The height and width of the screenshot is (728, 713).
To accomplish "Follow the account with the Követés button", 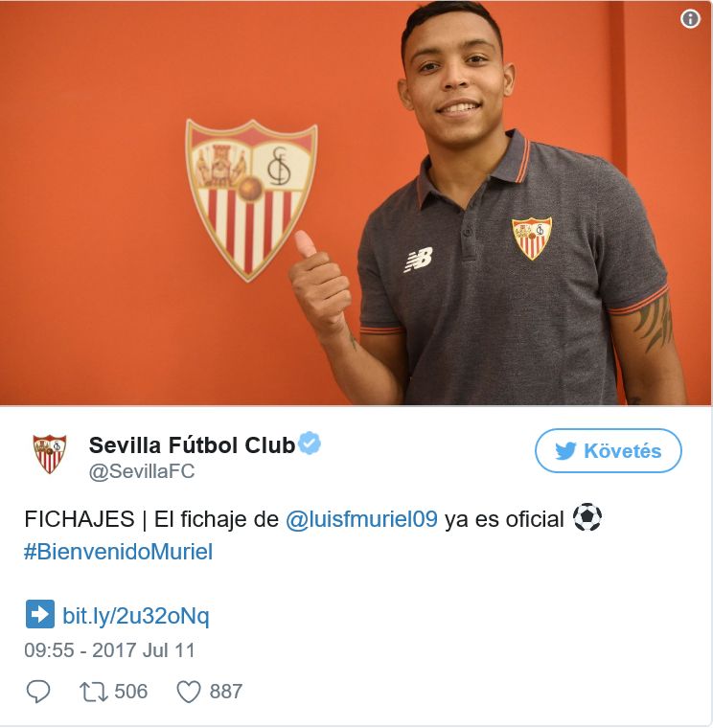I will point(608,451).
